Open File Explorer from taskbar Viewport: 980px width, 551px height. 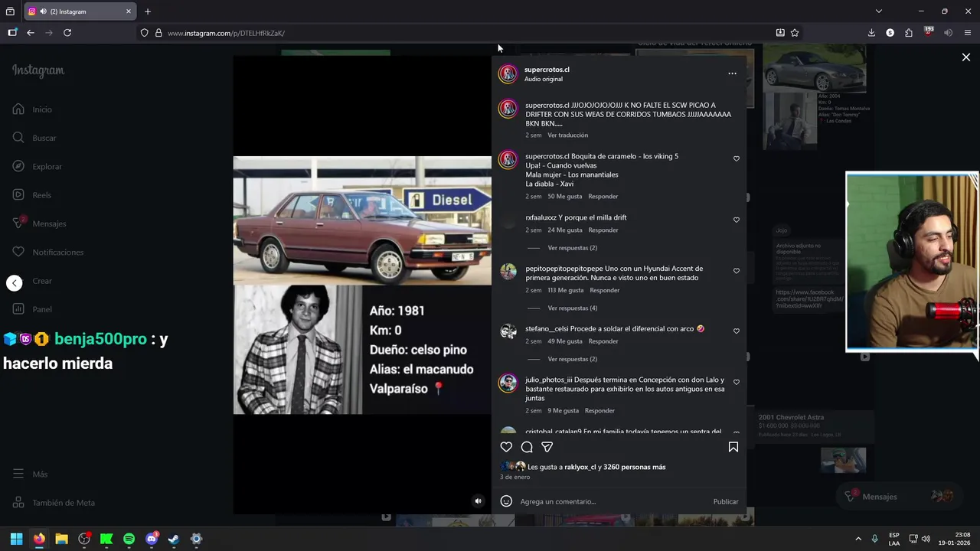(61, 539)
